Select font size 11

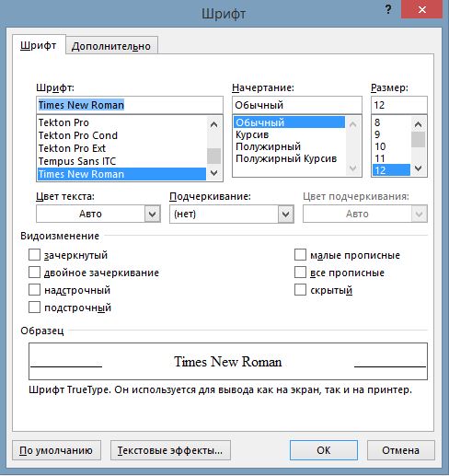coord(391,158)
